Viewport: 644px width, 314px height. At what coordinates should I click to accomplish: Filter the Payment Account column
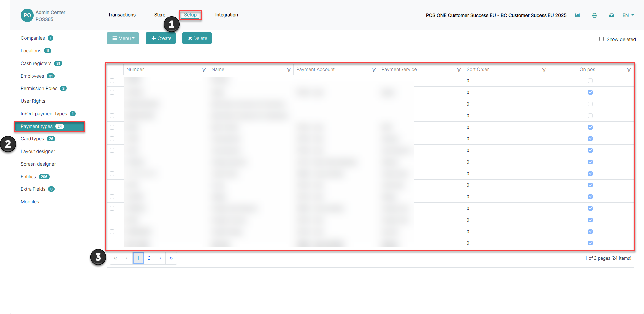tap(374, 70)
